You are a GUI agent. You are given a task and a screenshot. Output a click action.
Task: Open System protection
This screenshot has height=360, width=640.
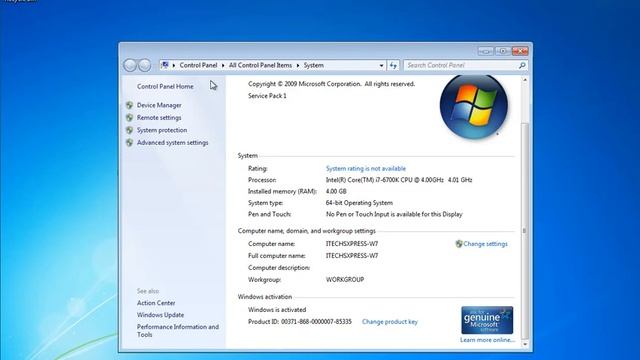(x=162, y=130)
